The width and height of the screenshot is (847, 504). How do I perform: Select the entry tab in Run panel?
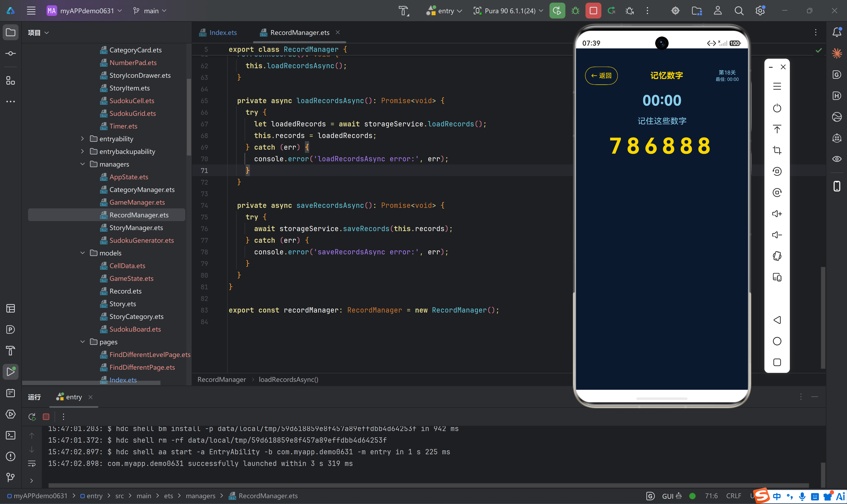[x=69, y=397]
